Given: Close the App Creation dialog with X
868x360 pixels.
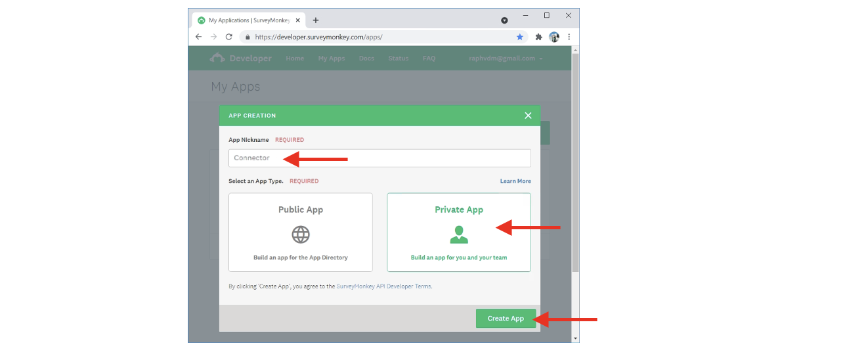Looking at the screenshot, I should click(528, 116).
